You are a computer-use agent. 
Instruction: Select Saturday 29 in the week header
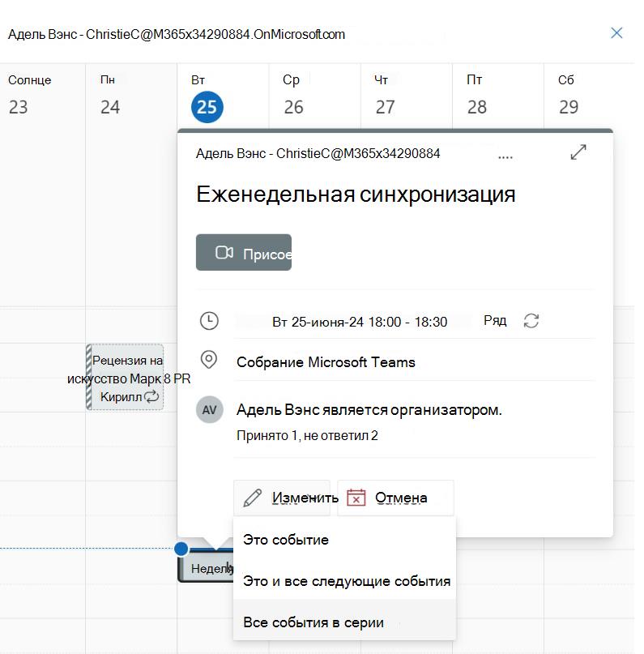[x=569, y=107]
